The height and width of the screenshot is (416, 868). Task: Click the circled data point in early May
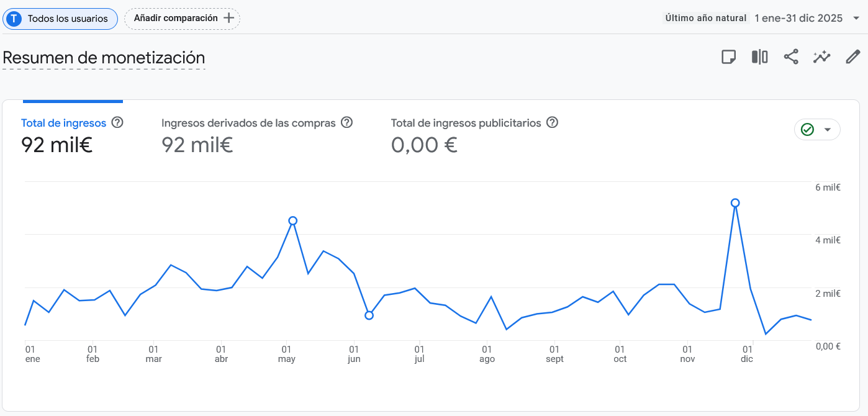coord(293,220)
